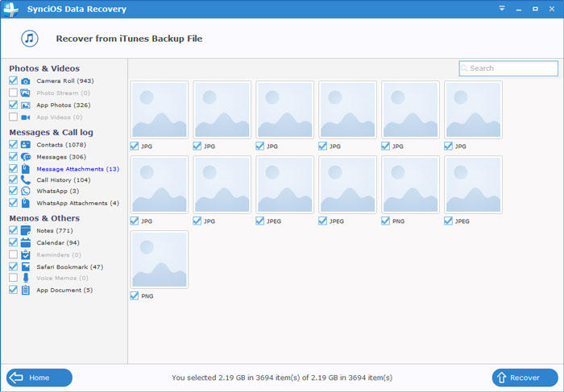Click the Recover button
The width and height of the screenshot is (564, 392).
click(x=525, y=378)
